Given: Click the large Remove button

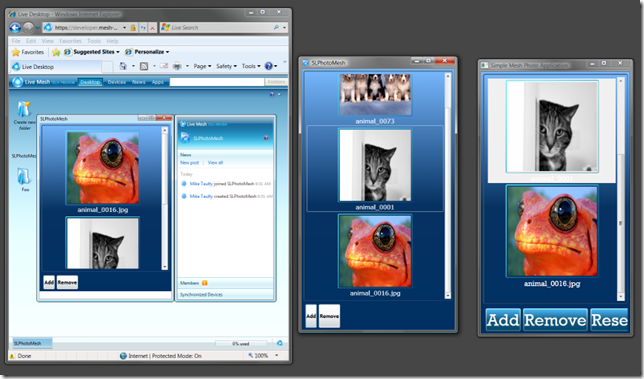Looking at the screenshot, I should (x=555, y=320).
